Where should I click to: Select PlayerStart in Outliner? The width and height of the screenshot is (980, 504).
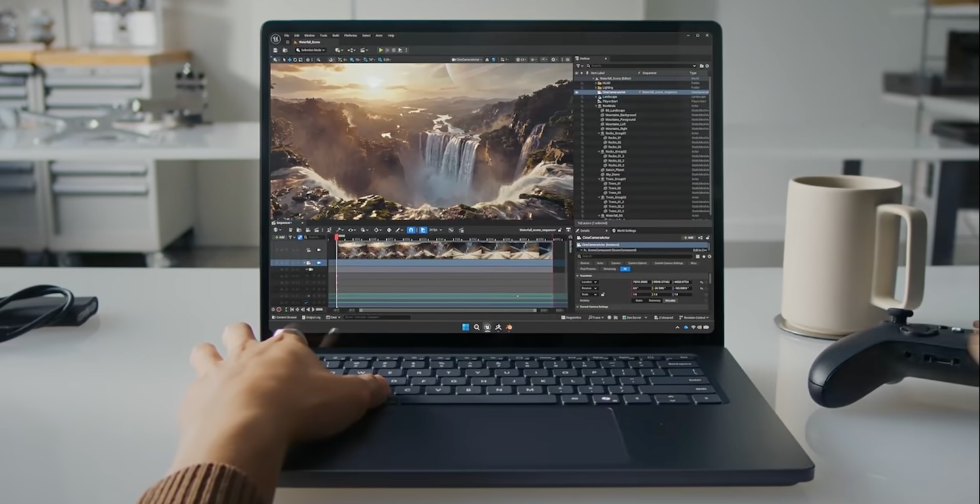610,101
